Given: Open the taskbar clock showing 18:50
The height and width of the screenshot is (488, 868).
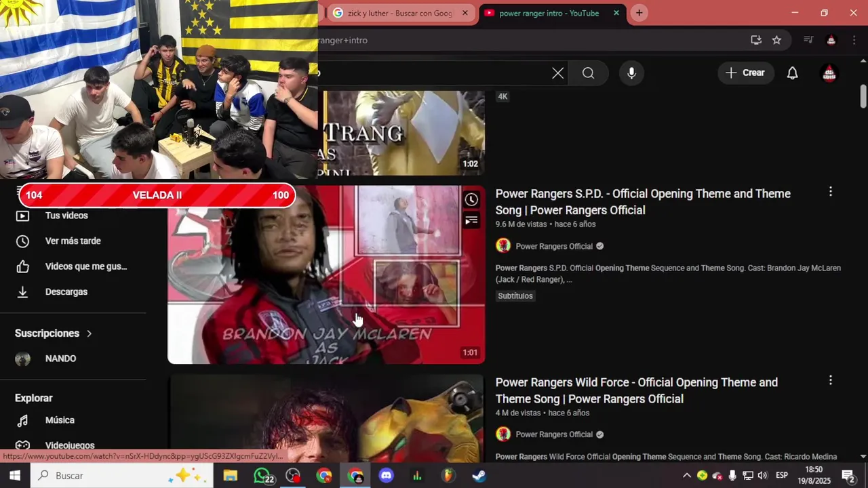Looking at the screenshot, I should pos(815,475).
